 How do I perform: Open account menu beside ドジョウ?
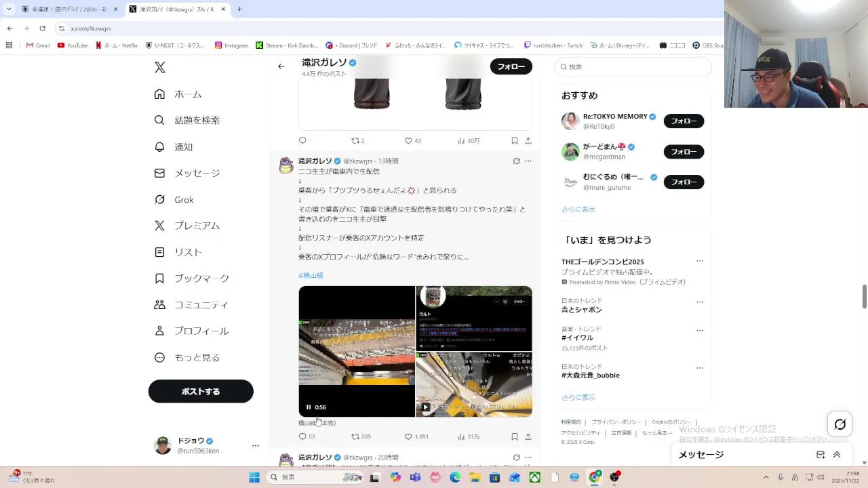coord(255,445)
